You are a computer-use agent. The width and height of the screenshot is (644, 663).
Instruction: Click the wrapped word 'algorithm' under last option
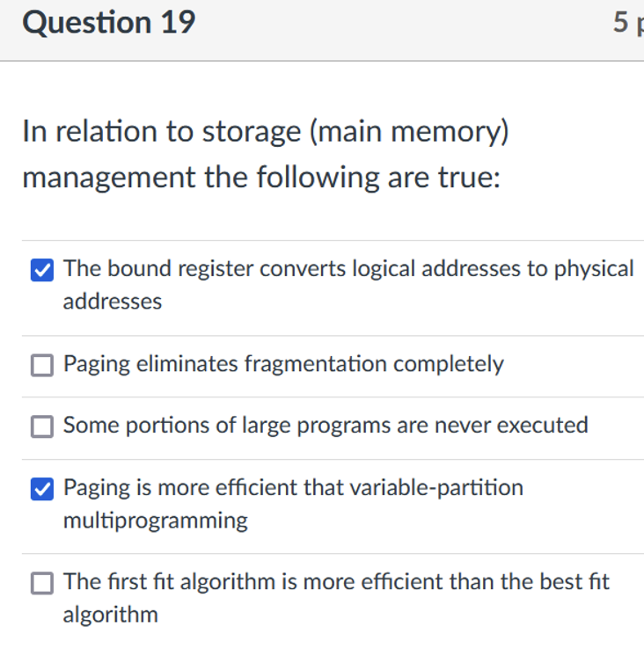coord(111,615)
